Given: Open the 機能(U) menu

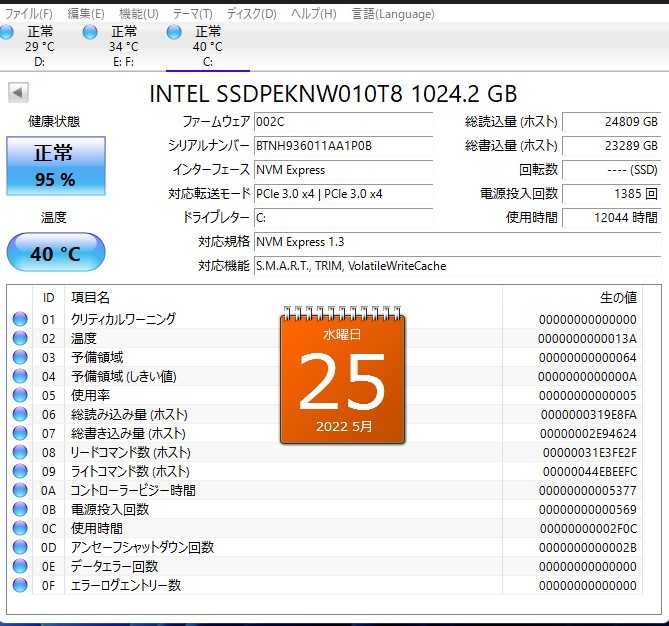Looking at the screenshot, I should coord(138,14).
